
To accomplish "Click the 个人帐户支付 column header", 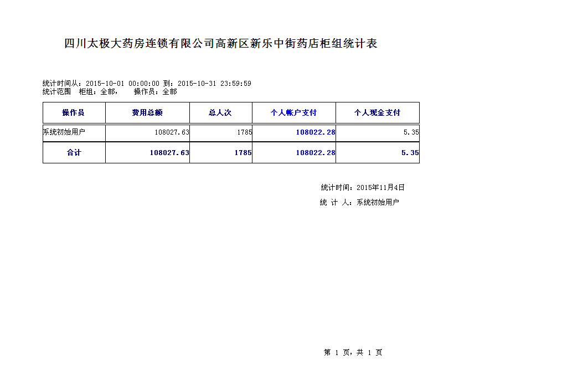I will point(293,112).
